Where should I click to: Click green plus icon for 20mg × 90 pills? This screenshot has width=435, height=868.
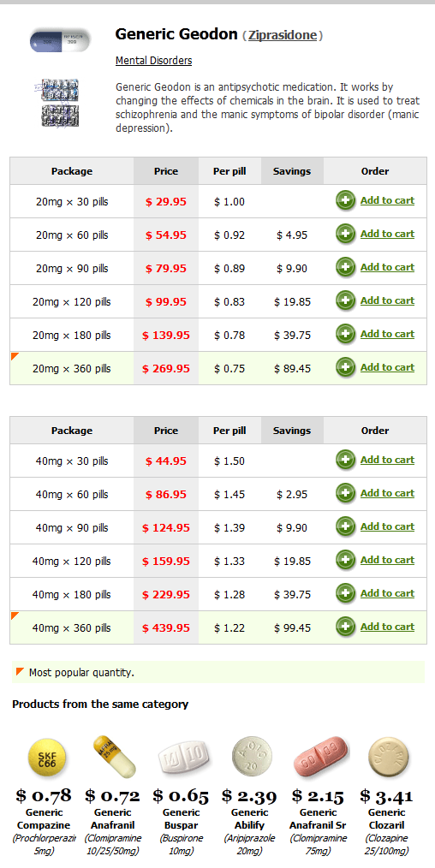[x=345, y=267]
